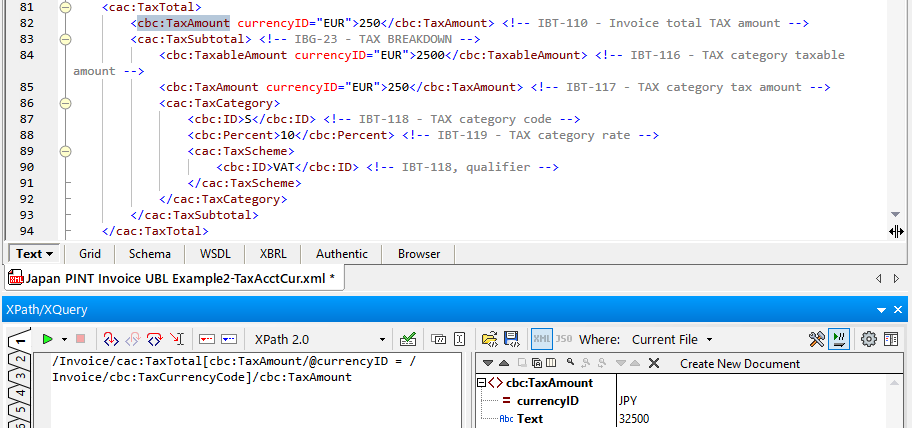Click the bracketed cursor icon in XPath toolbar

coord(459,339)
